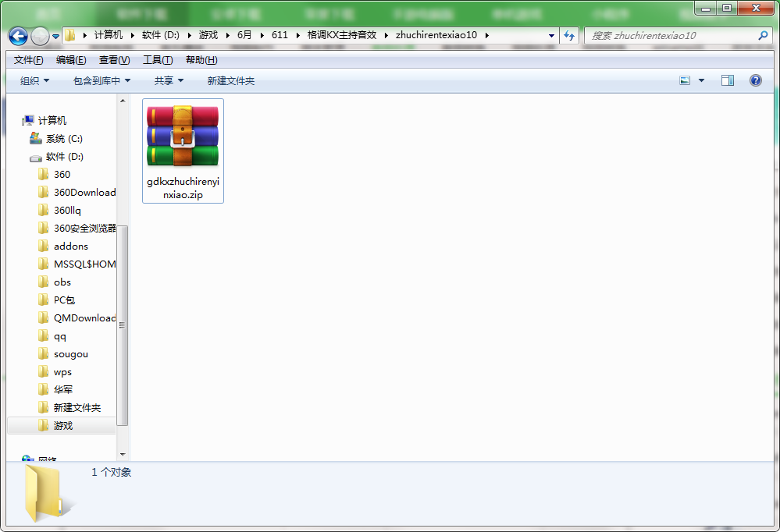The height and width of the screenshot is (532, 780).
Task: Refresh the current folder view
Action: [x=569, y=36]
